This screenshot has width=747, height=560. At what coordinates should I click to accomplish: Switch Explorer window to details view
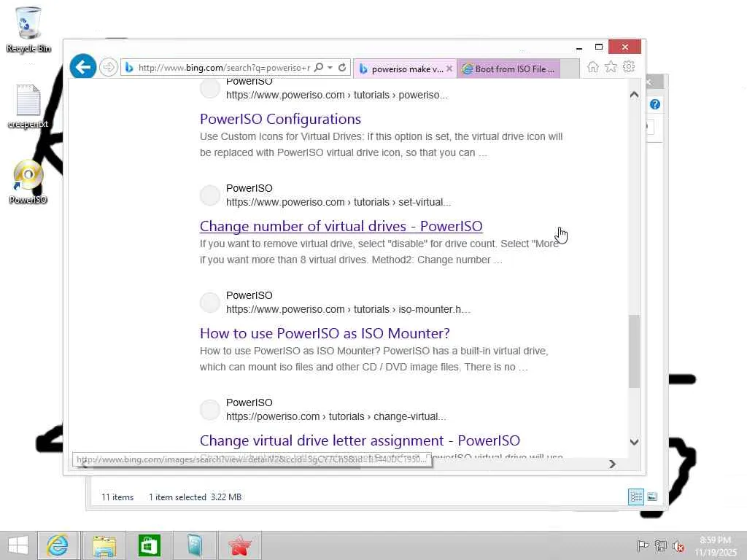click(636, 497)
